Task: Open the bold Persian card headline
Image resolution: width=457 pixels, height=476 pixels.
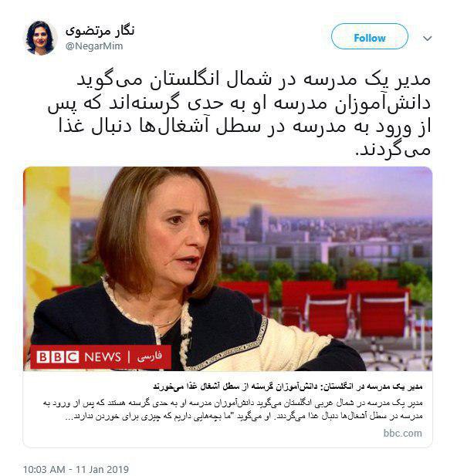Action: [287, 387]
